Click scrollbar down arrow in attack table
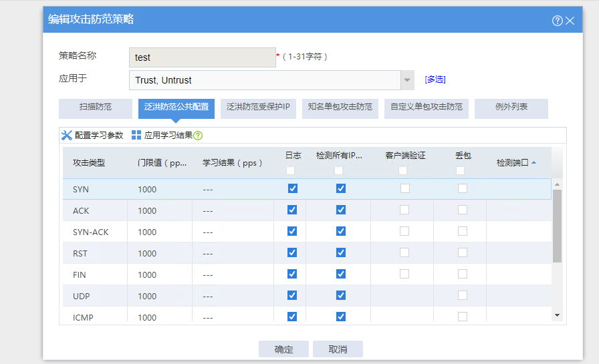Screen dimensions: 599x364 point(557,315)
